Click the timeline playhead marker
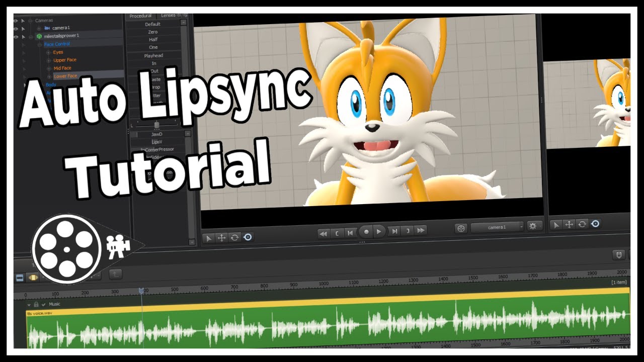 coord(141,291)
